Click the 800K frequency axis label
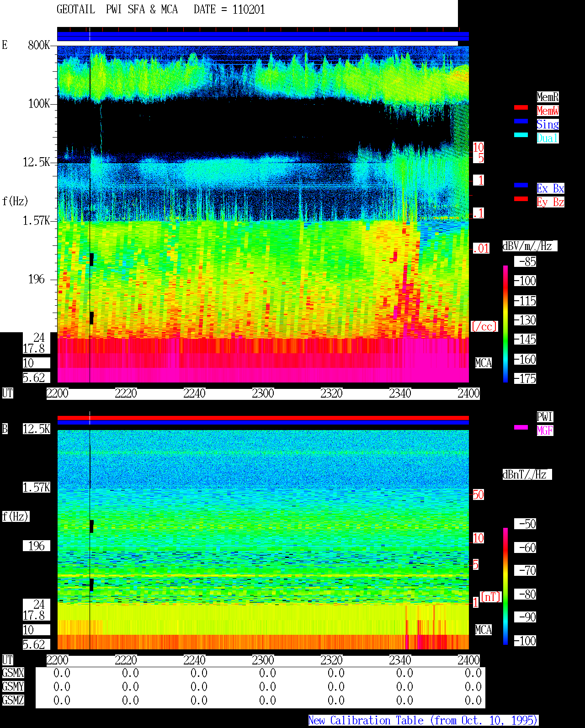 39,45
